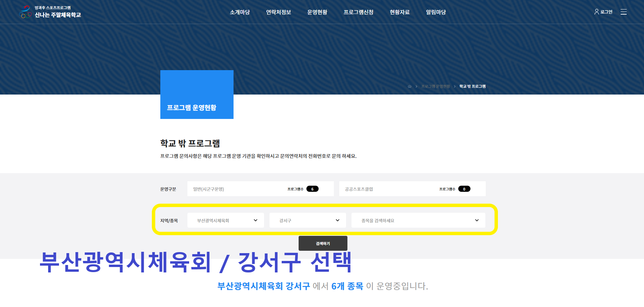The width and height of the screenshot is (644, 307).
Task: Click the 프로그램 운영현황 breadcrumb link
Action: 435,86
